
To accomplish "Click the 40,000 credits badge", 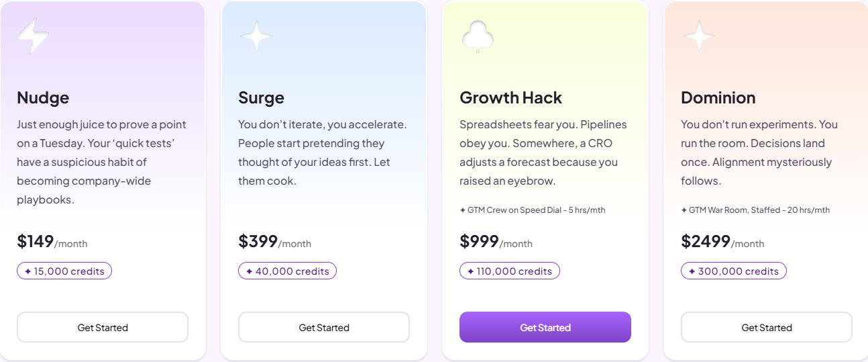I will (287, 271).
